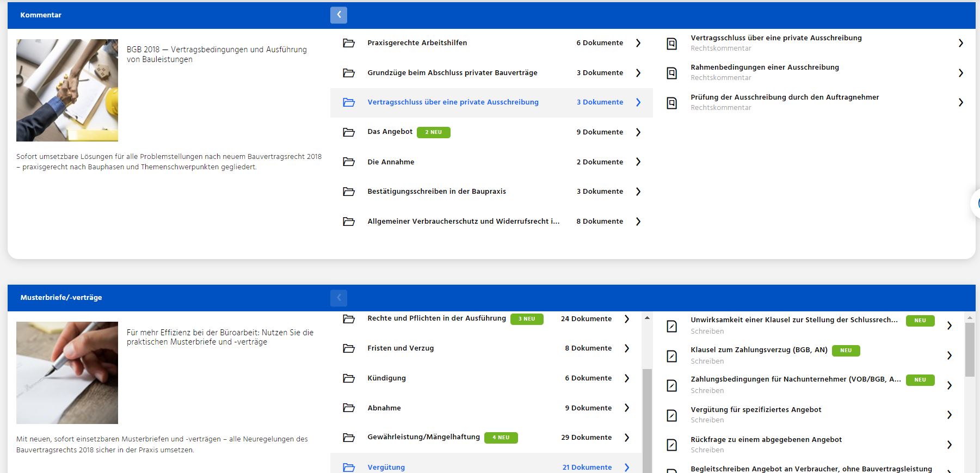Image resolution: width=980 pixels, height=473 pixels.
Task: Click letter icon for Klausel zum Zahlungsverzug
Action: coord(672,356)
